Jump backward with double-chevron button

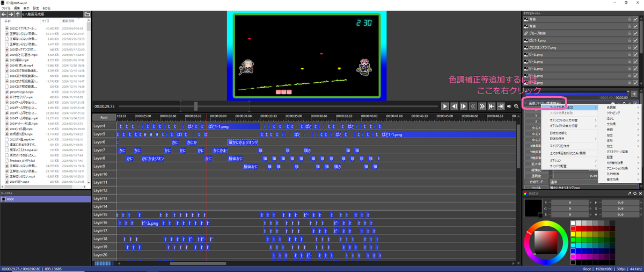click(473, 106)
